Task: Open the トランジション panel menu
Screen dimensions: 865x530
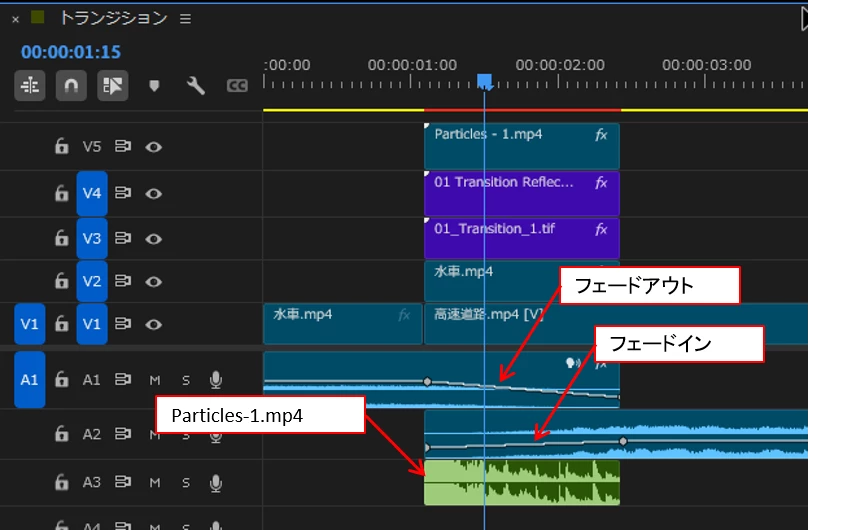Action: pos(185,19)
